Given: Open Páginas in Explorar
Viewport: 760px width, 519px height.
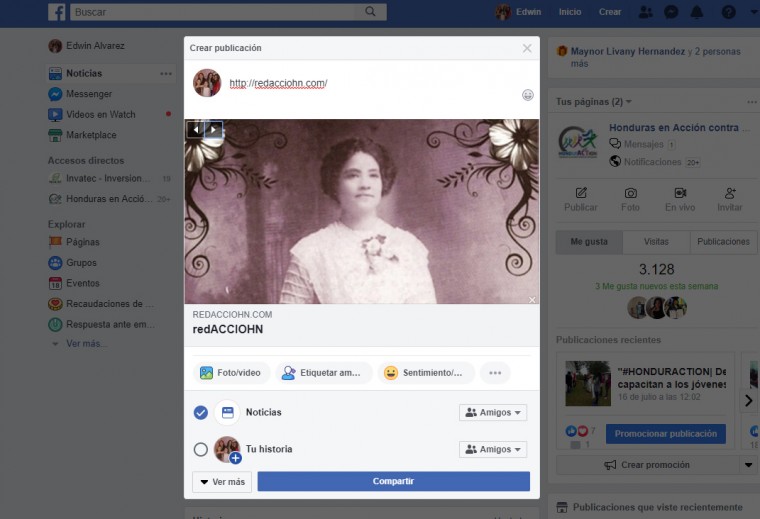Looking at the screenshot, I should [x=74, y=242].
